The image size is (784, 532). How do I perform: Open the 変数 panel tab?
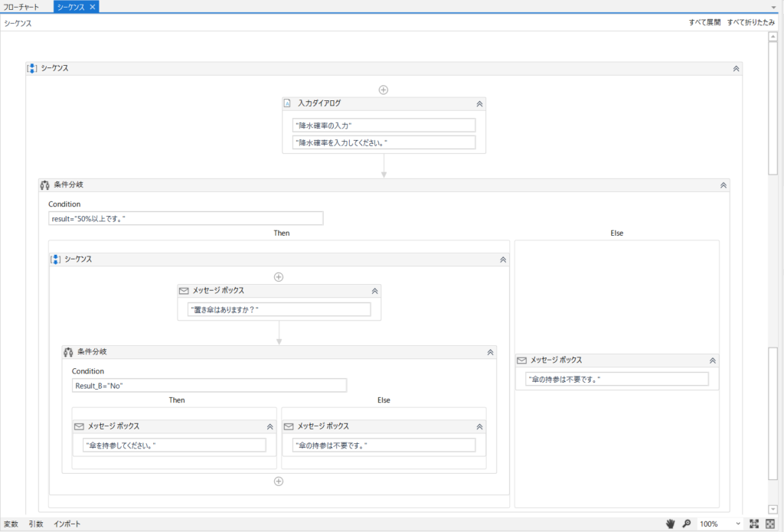[11, 524]
